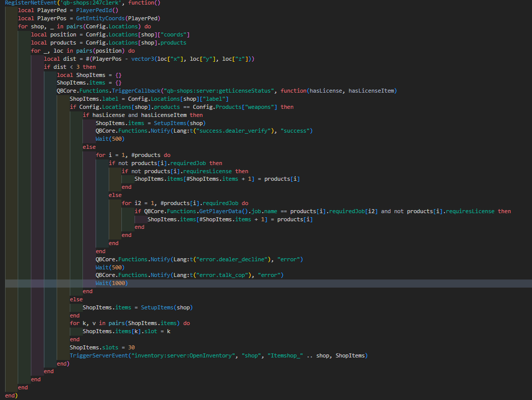The image size is (532, 400).
Task: Click the "inventory:server:OpenInventory" string
Action: click(183, 355)
